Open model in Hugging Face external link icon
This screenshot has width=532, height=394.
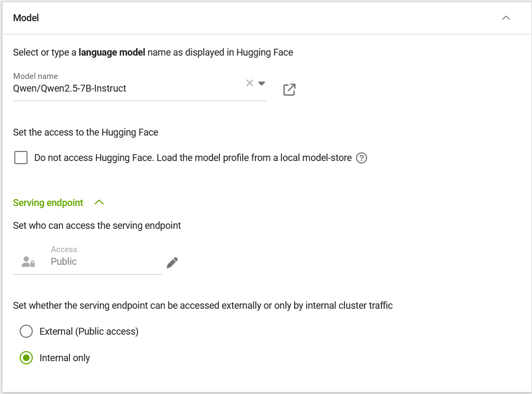click(x=289, y=90)
